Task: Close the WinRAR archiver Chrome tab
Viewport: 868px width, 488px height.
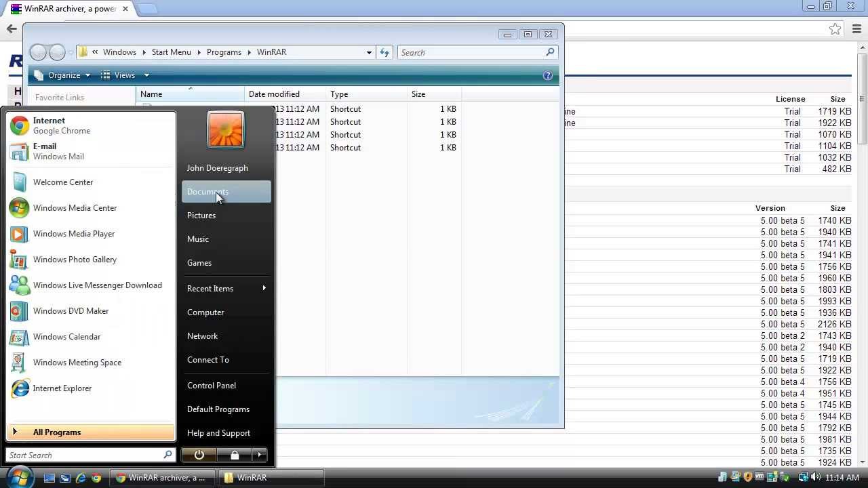Action: tap(125, 9)
